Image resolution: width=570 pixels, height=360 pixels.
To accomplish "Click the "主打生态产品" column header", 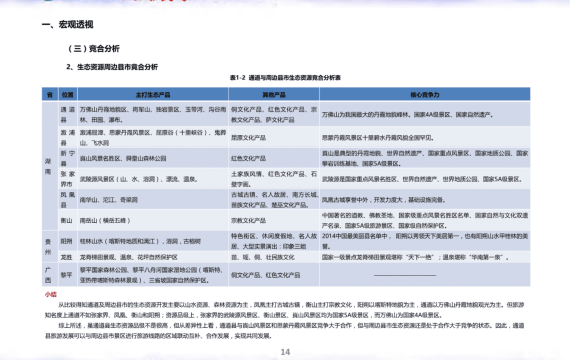I will (x=153, y=95).
